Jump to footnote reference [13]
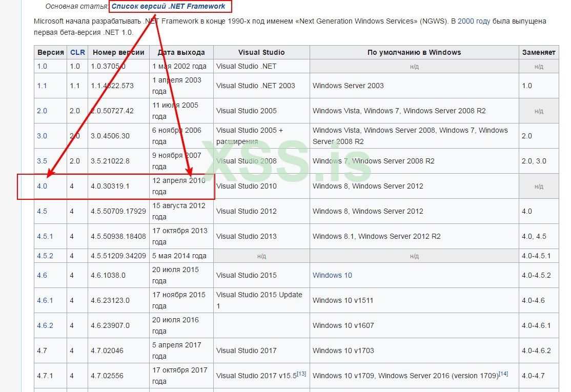This screenshot has width=571, height=392. click(x=301, y=374)
